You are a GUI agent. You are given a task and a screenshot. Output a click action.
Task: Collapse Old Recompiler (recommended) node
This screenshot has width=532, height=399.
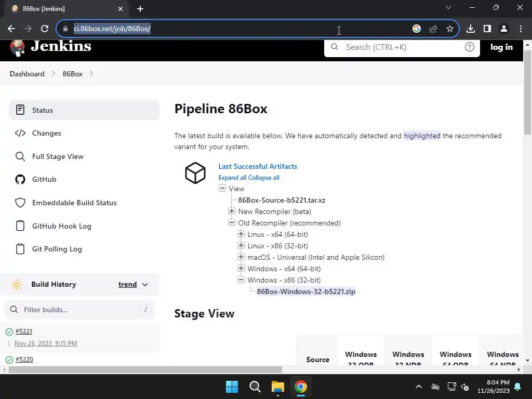pos(232,222)
